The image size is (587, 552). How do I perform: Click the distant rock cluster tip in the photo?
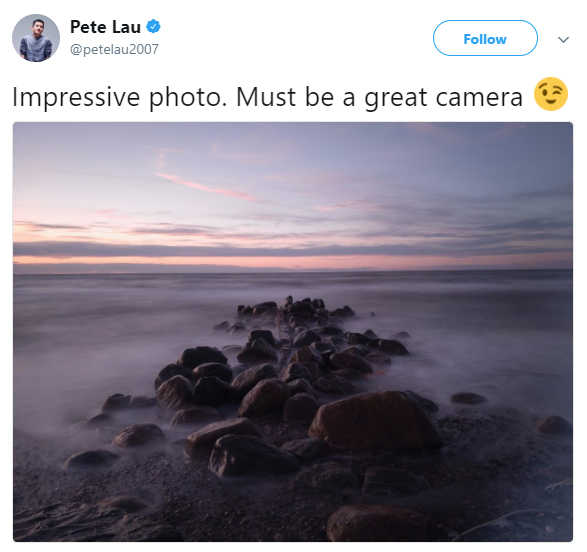click(296, 306)
